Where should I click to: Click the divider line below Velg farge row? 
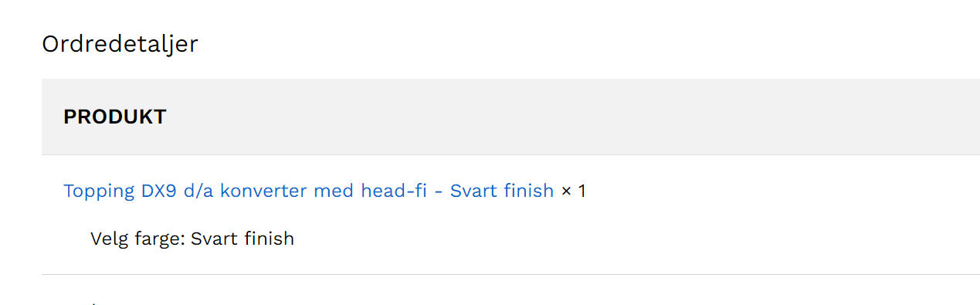coord(510,274)
